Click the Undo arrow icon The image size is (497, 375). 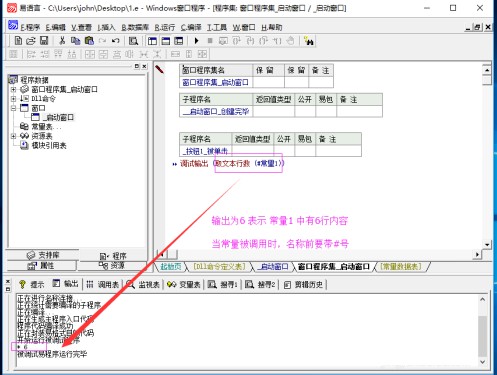116,41
